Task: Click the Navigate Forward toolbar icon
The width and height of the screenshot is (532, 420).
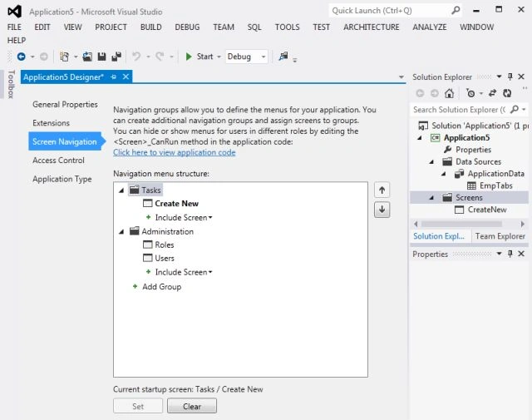Action: [44, 57]
